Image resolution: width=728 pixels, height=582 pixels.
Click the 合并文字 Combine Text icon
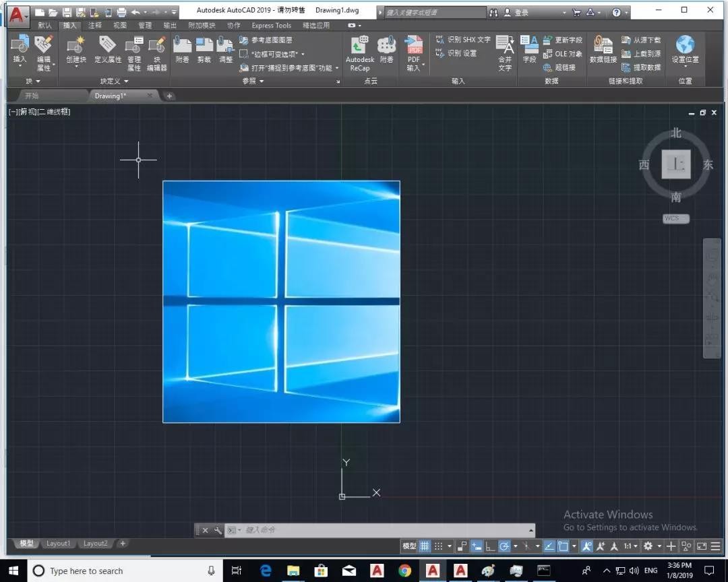[x=505, y=54]
